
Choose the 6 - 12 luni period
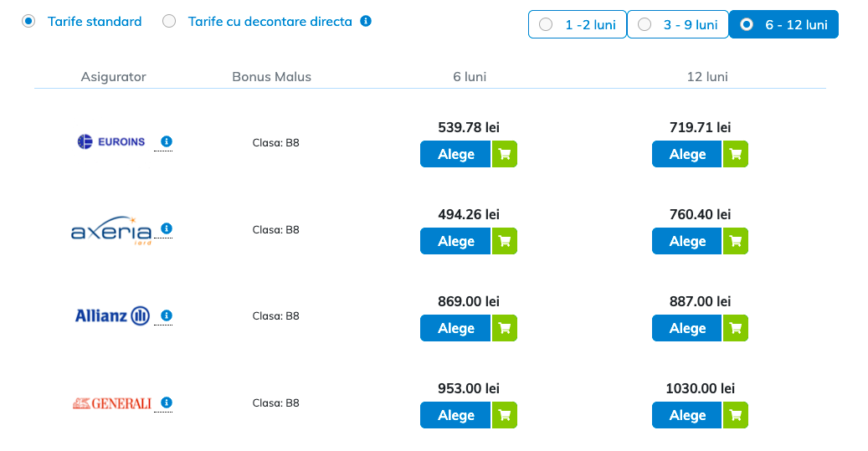[783, 24]
